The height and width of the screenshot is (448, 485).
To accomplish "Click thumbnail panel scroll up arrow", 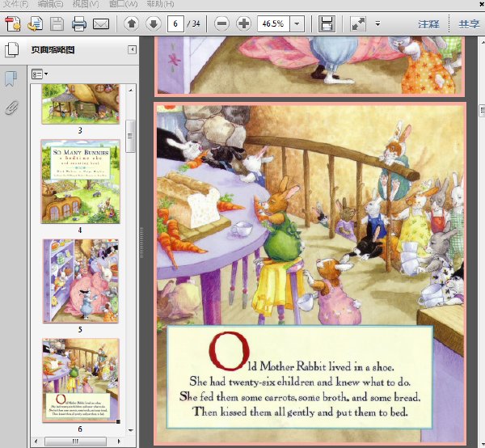I will 130,90.
